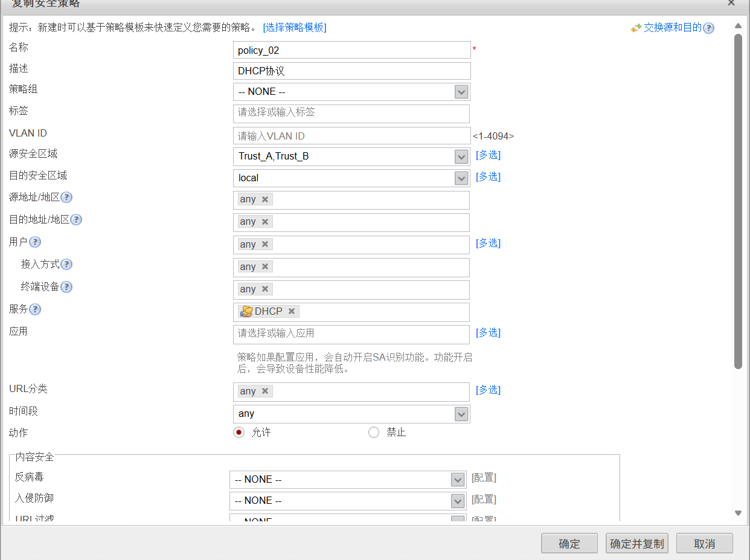
Task: Open the 反病毒 profile dropdown
Action: (458, 480)
